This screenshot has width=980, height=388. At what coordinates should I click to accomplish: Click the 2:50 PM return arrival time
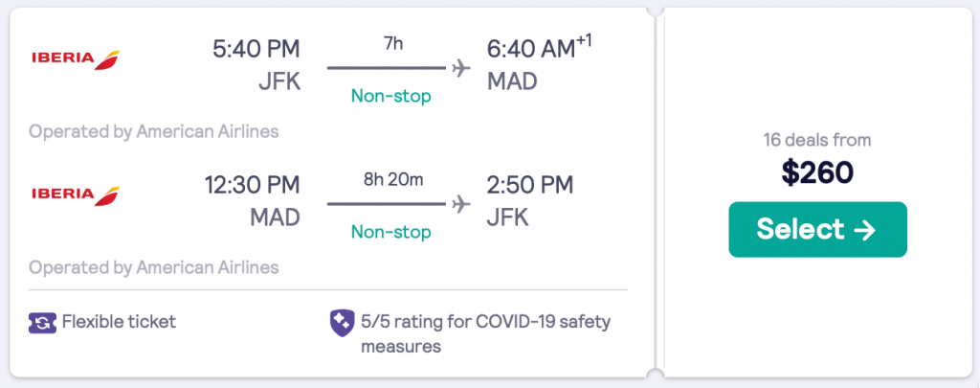coord(530,184)
